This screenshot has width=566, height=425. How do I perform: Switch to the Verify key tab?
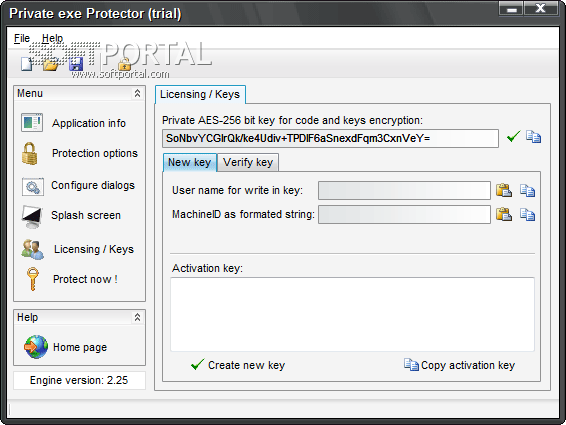(x=248, y=162)
